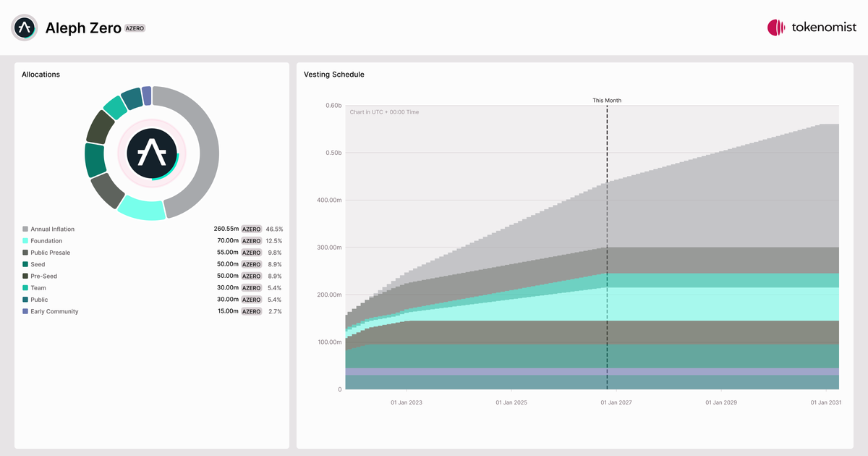Viewport: 868px width, 456px height.
Task: Click the 15.00m allocation value
Action: coord(228,311)
